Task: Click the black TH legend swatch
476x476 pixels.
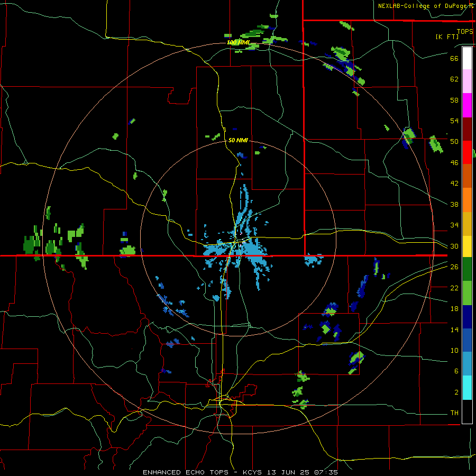Action: [x=467, y=411]
